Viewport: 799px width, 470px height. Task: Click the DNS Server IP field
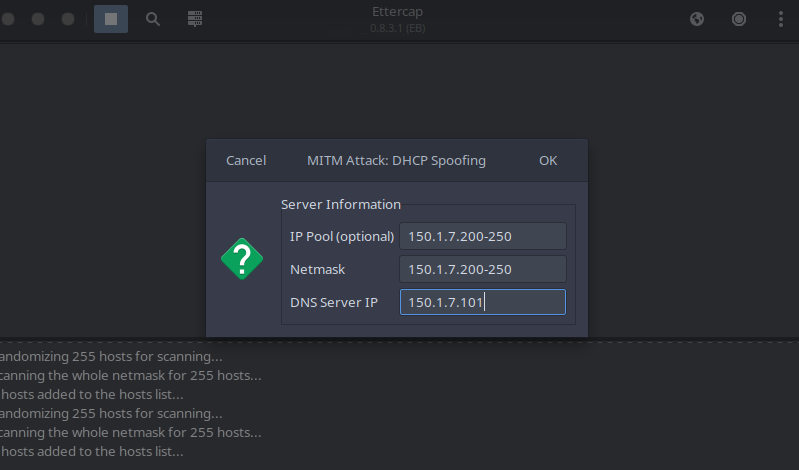[483, 302]
